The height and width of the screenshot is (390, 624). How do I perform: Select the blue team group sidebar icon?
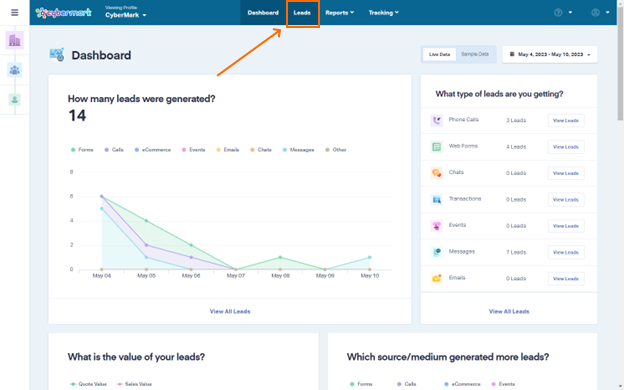[15, 70]
